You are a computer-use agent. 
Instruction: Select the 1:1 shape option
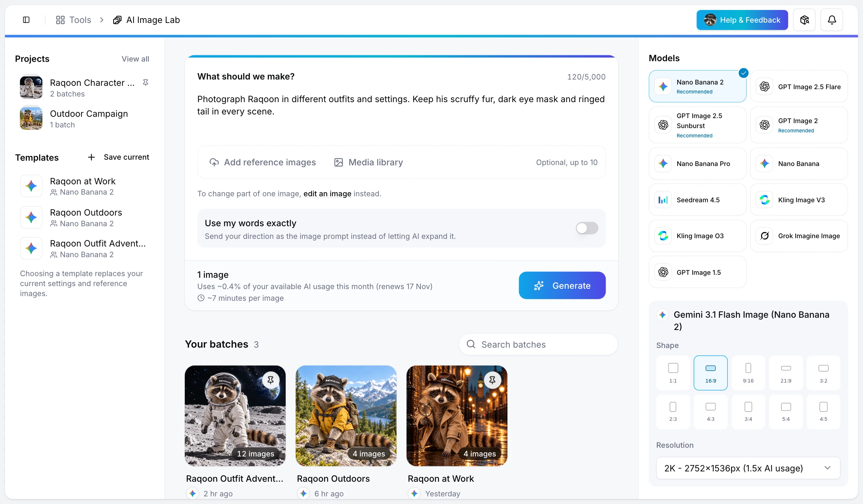pyautogui.click(x=673, y=373)
